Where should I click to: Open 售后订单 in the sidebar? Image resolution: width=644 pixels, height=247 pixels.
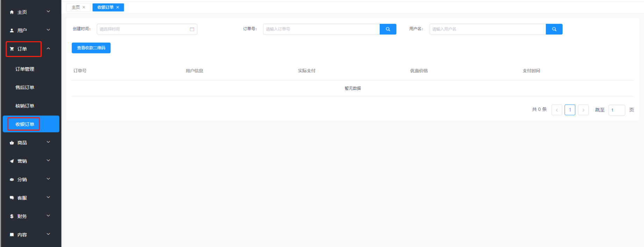pos(25,88)
